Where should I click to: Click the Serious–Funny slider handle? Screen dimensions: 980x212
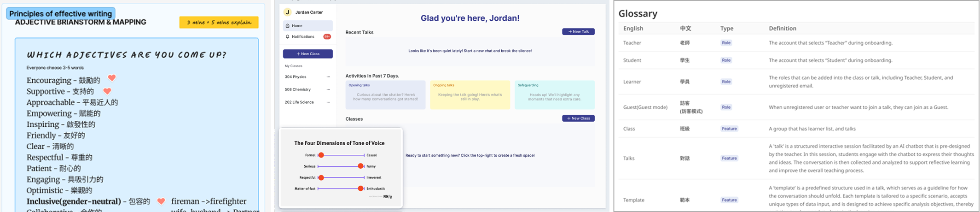[x=360, y=166]
